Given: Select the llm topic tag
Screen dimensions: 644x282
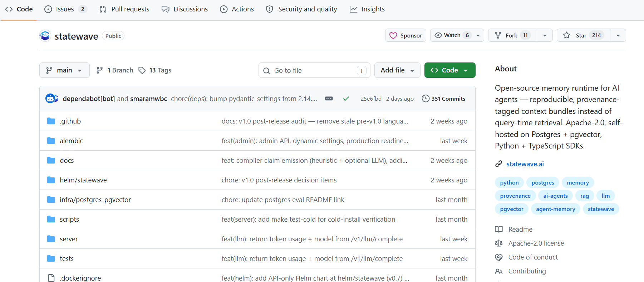Looking at the screenshot, I should coord(606,196).
